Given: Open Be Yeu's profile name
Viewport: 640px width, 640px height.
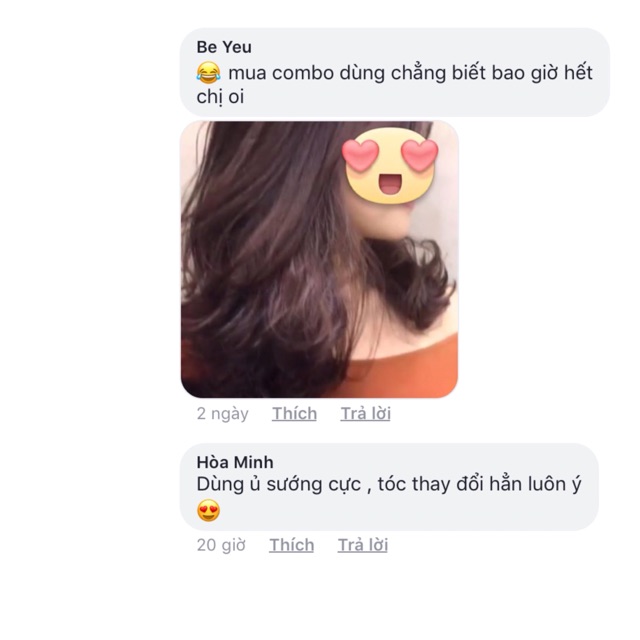Looking at the screenshot, I should coord(224,47).
